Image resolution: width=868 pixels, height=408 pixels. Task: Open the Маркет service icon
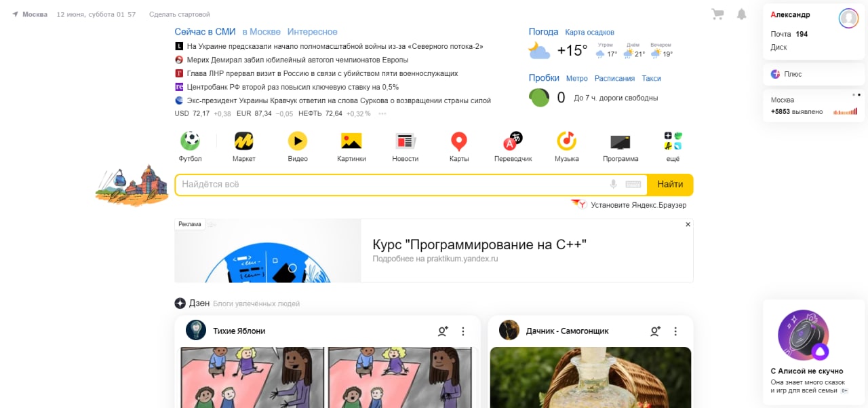(244, 141)
